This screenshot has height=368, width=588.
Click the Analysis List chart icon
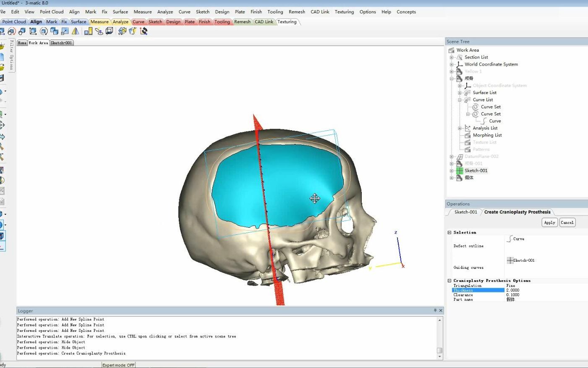(x=468, y=128)
